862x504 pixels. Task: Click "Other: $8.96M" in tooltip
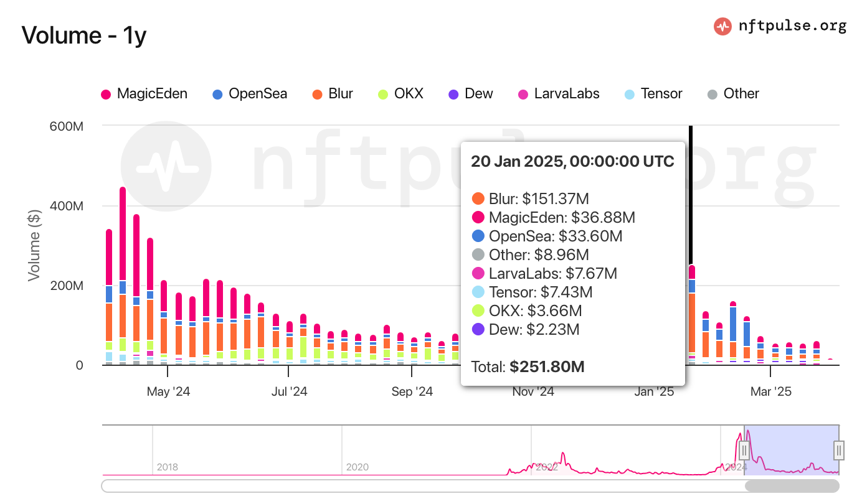point(530,255)
